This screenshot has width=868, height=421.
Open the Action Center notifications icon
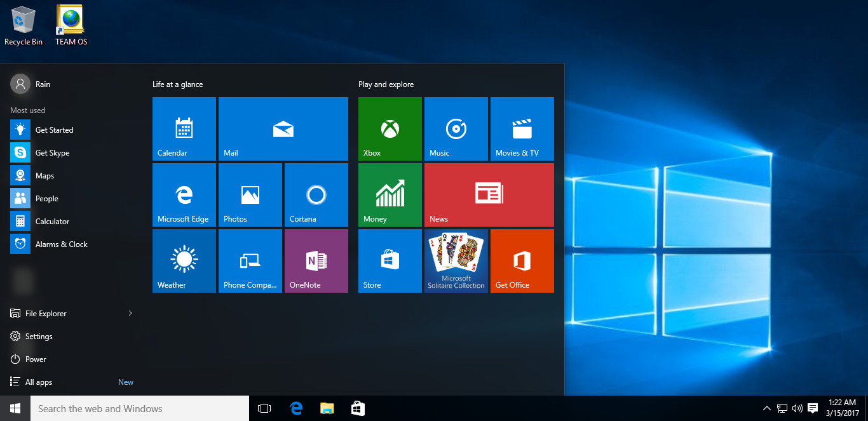812,408
